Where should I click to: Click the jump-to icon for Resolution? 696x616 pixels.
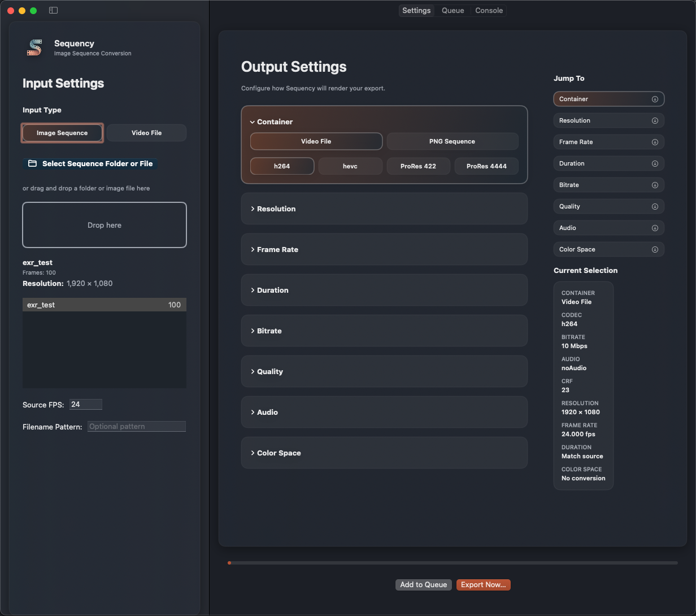pos(655,120)
